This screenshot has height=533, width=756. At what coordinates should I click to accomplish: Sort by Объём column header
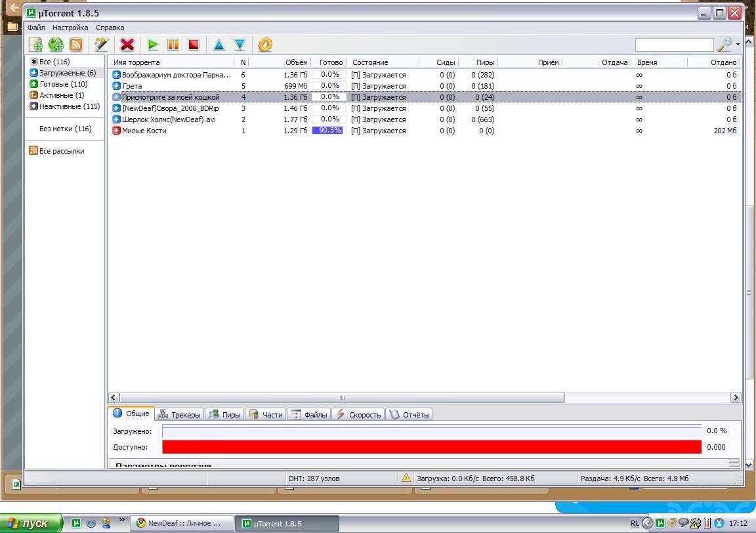tap(280, 62)
